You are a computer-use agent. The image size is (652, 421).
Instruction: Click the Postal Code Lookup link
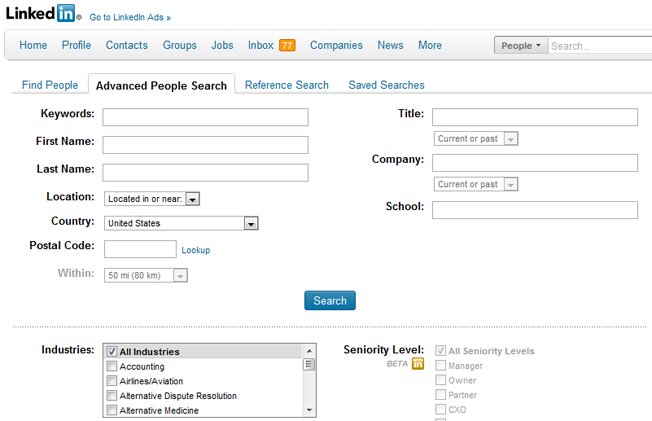tap(195, 250)
